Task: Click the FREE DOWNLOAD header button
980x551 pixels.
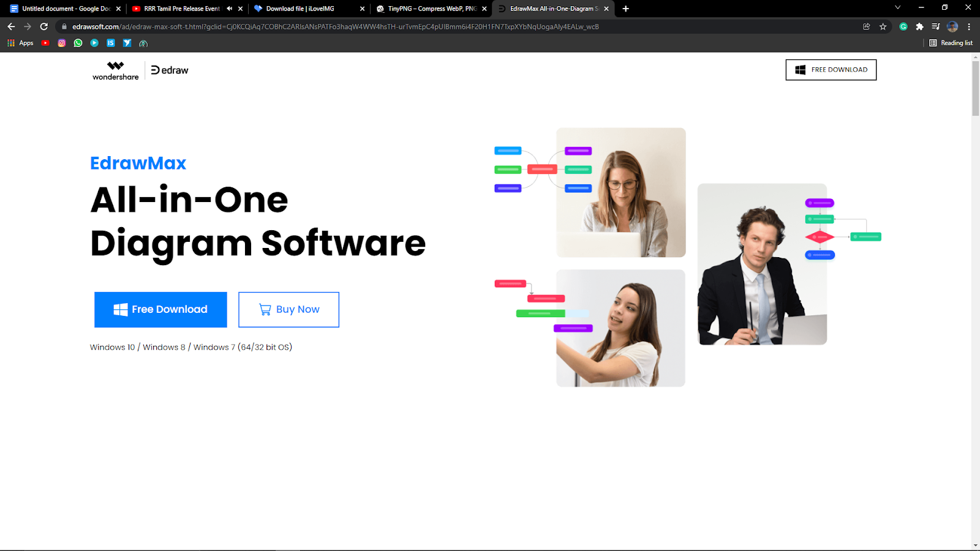Action: tap(831, 70)
